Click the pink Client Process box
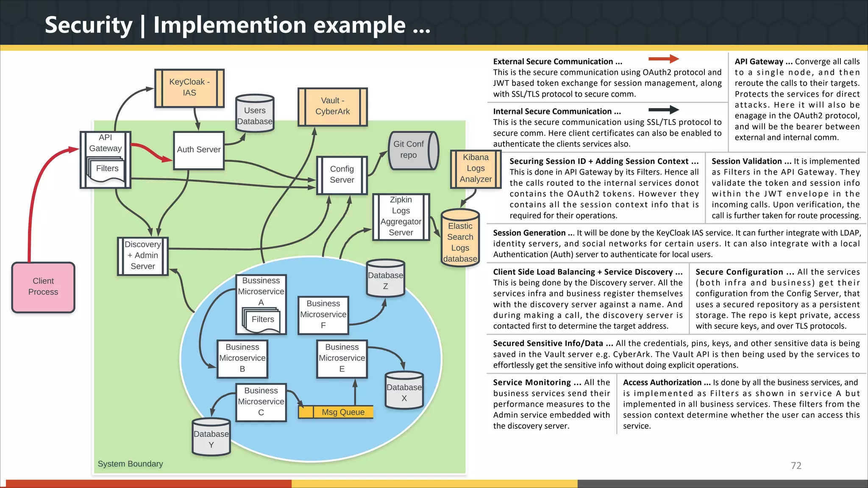 pyautogui.click(x=43, y=287)
